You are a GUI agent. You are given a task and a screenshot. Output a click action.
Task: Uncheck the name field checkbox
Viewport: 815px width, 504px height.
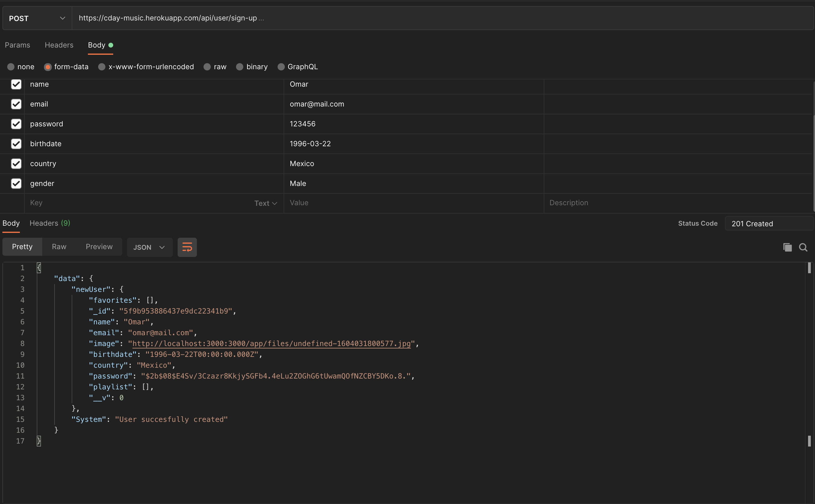pos(16,84)
